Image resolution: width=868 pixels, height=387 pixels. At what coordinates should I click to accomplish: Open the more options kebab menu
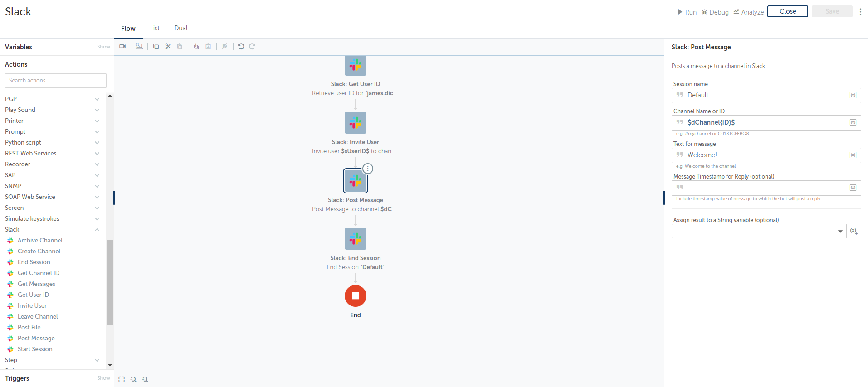pos(860,12)
